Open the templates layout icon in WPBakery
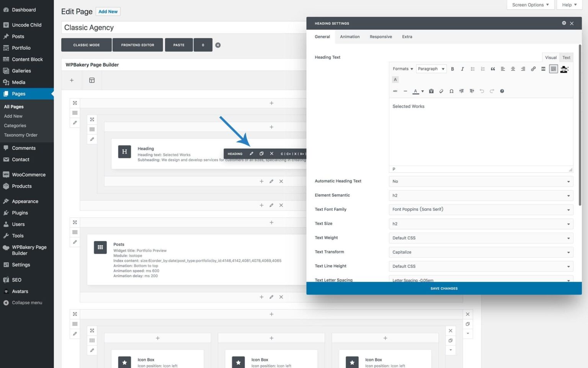588x368 pixels. pyautogui.click(x=92, y=80)
